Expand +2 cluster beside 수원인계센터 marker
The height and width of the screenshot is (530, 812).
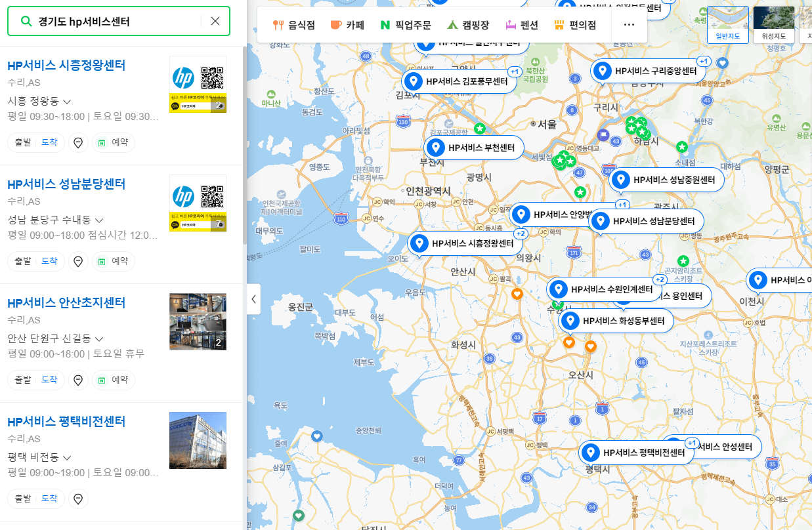(660, 279)
